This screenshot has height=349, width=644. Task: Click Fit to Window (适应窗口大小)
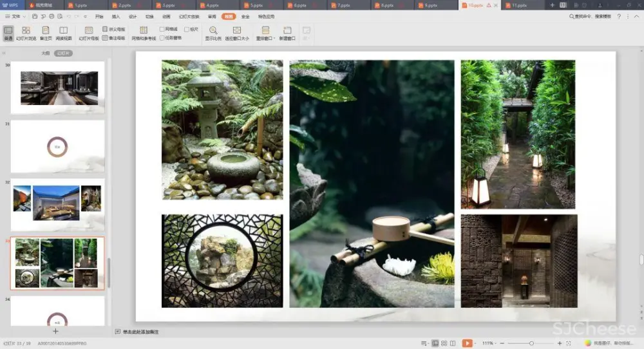pos(237,33)
